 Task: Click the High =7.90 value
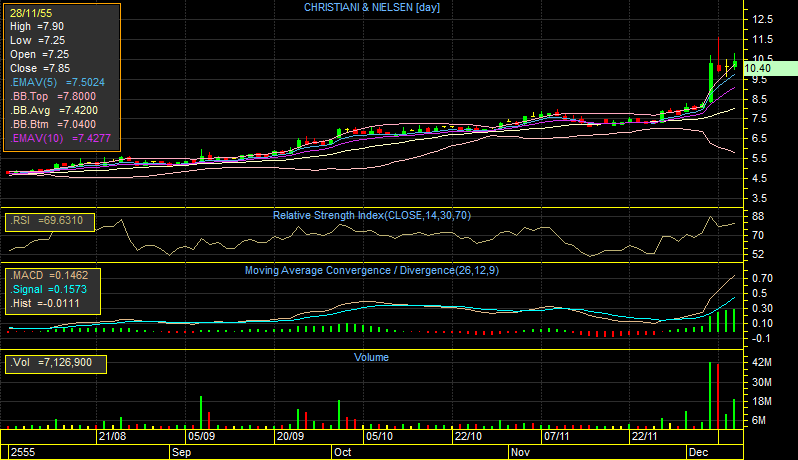37,26
